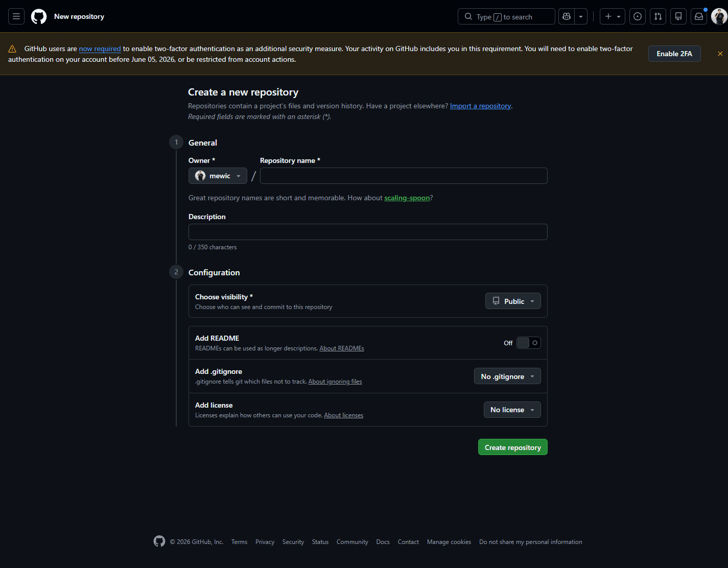Image resolution: width=728 pixels, height=568 pixels.
Task: Click the 'Create a new repository' heading
Action: click(x=243, y=92)
